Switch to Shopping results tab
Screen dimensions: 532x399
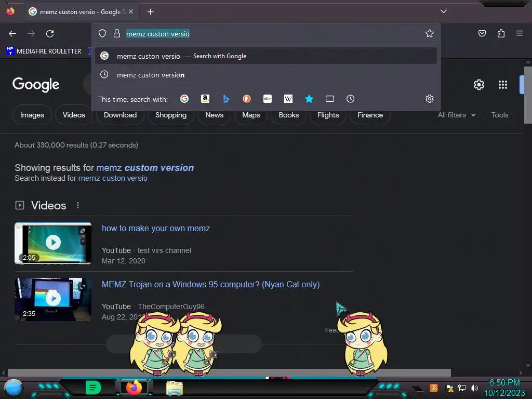point(170,115)
